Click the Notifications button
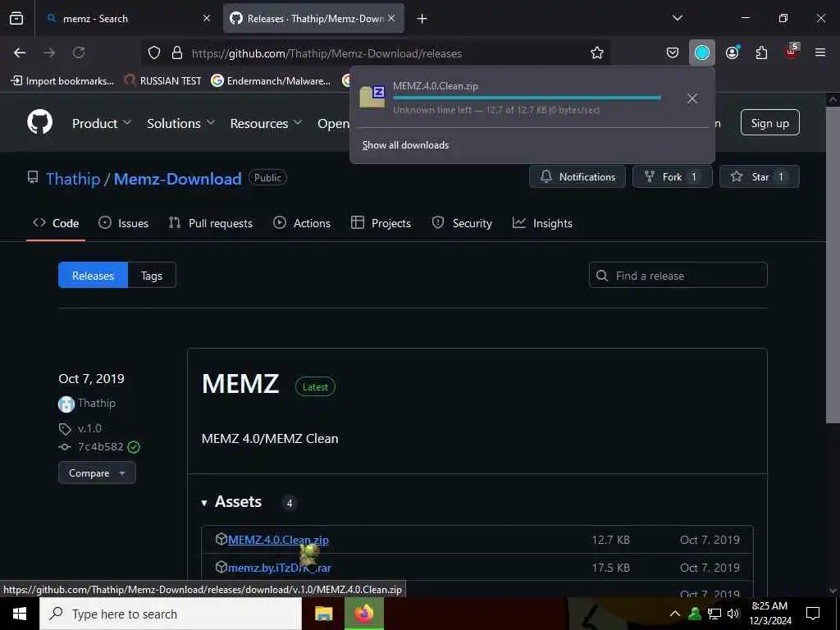840x630 pixels. tap(577, 177)
